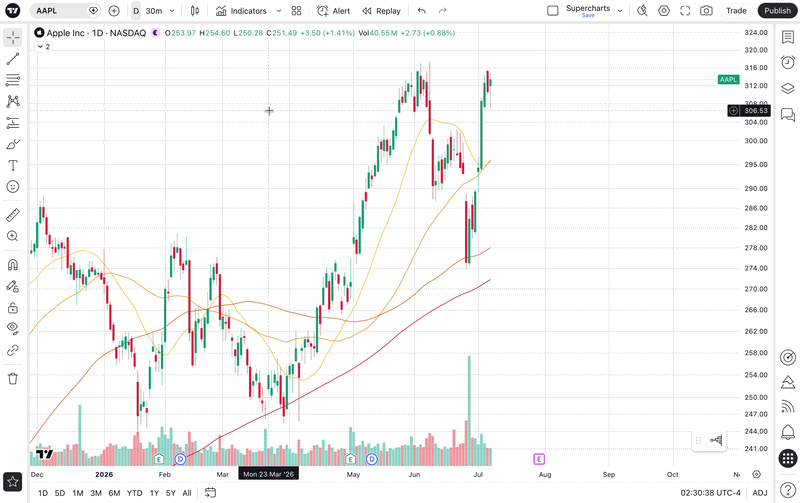Switch to the 1M date range
Viewport: 800px width, 503px height.
coord(78,493)
